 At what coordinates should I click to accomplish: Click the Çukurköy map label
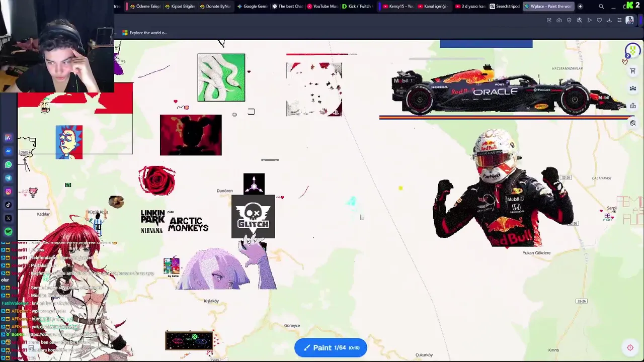click(x=424, y=355)
